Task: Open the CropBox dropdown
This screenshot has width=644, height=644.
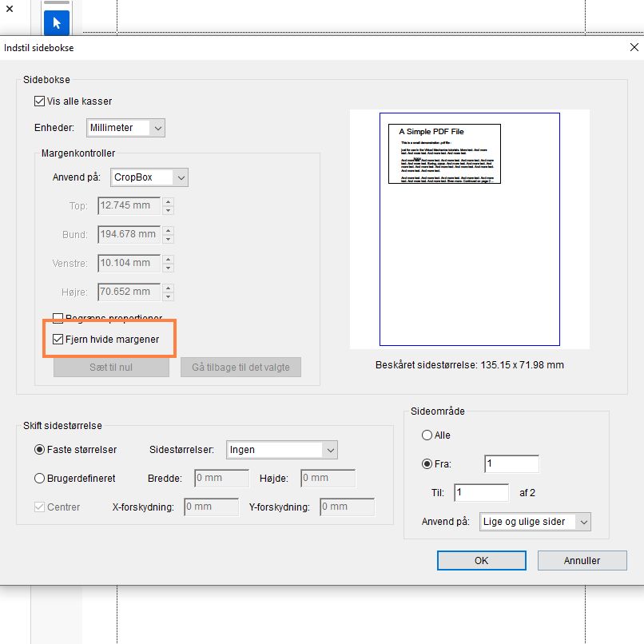Action: point(149,177)
